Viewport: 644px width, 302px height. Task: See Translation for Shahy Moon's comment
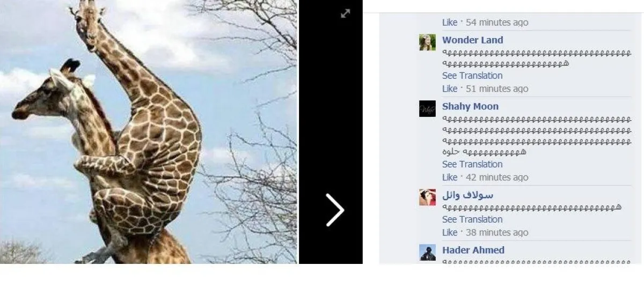click(472, 164)
